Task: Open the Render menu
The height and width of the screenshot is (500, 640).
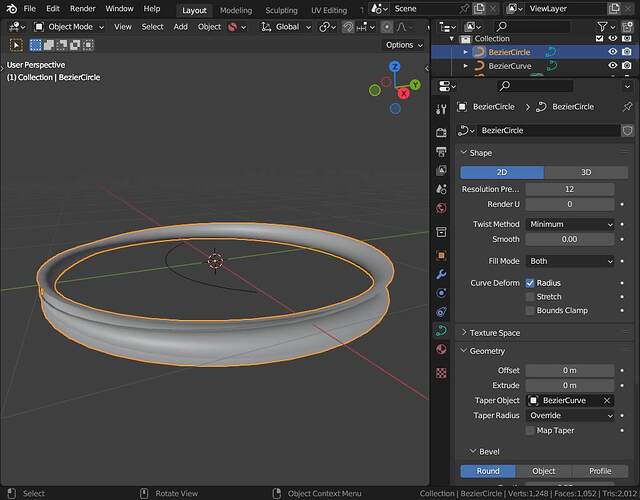Action: [x=82, y=9]
